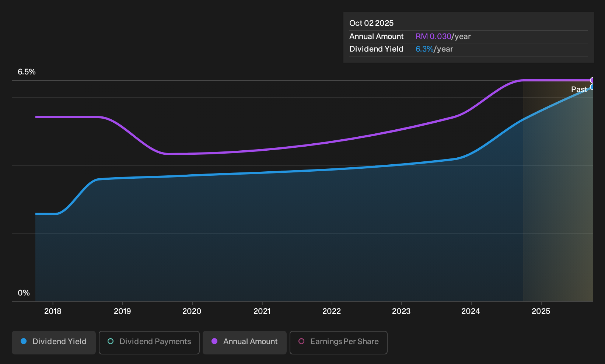Toggle the Dividend Yield legend button
Screen dimensions: 605x364
[x=54, y=342]
